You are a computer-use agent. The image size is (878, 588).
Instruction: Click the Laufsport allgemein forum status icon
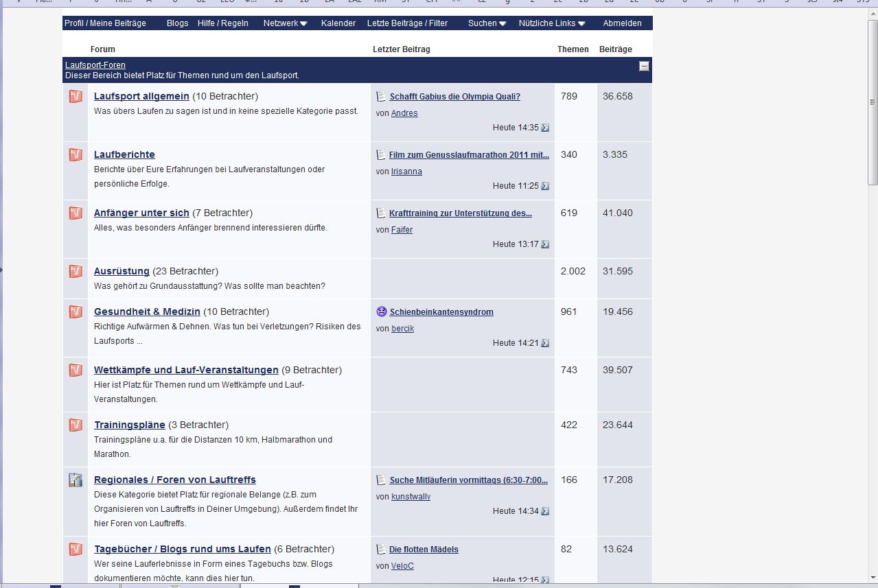[x=76, y=97]
